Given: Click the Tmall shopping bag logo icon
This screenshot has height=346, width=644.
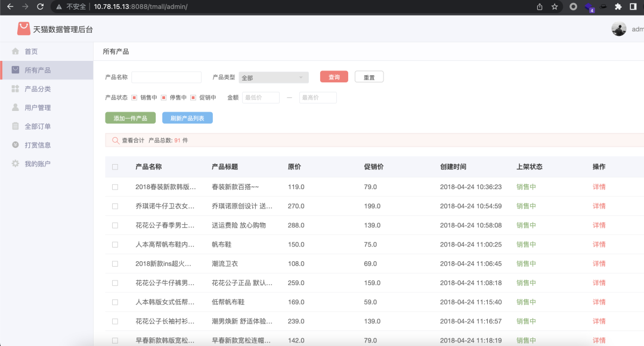Looking at the screenshot, I should coord(23,29).
